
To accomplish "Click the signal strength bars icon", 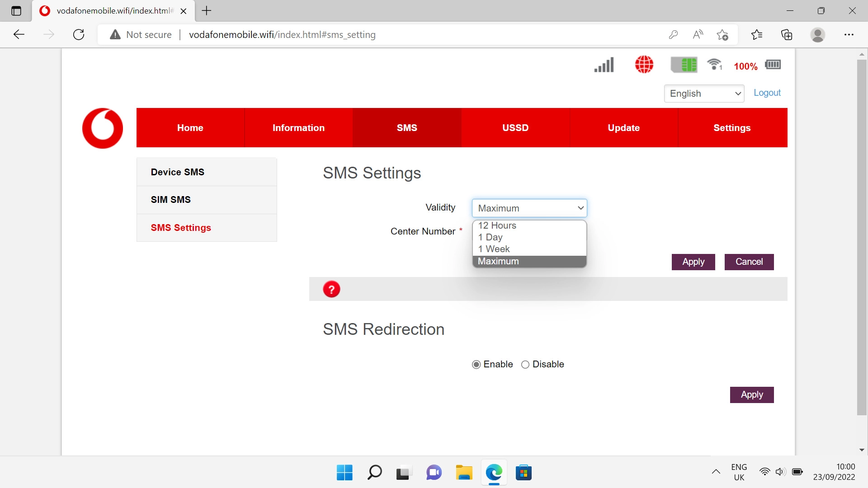I will [604, 65].
